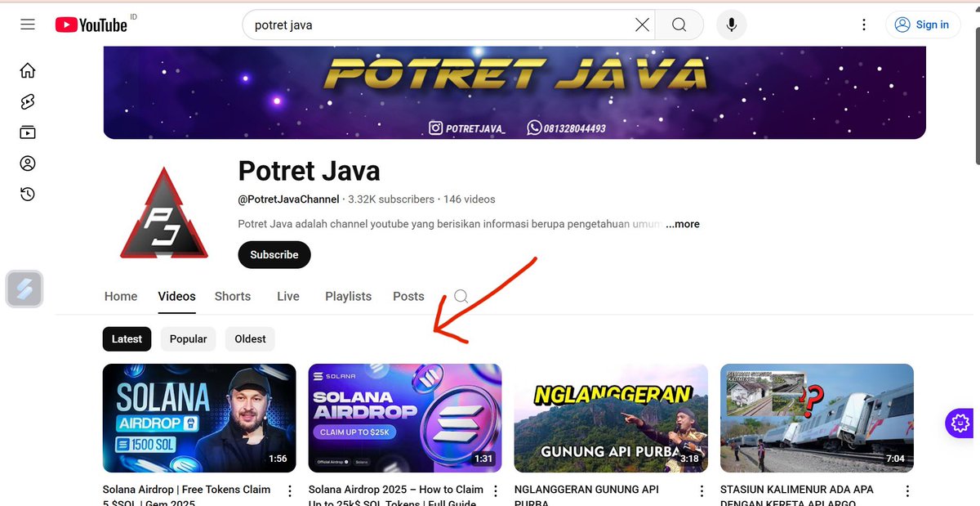Open the hamburger guide menu
The height and width of the screenshot is (506, 980).
(28, 25)
